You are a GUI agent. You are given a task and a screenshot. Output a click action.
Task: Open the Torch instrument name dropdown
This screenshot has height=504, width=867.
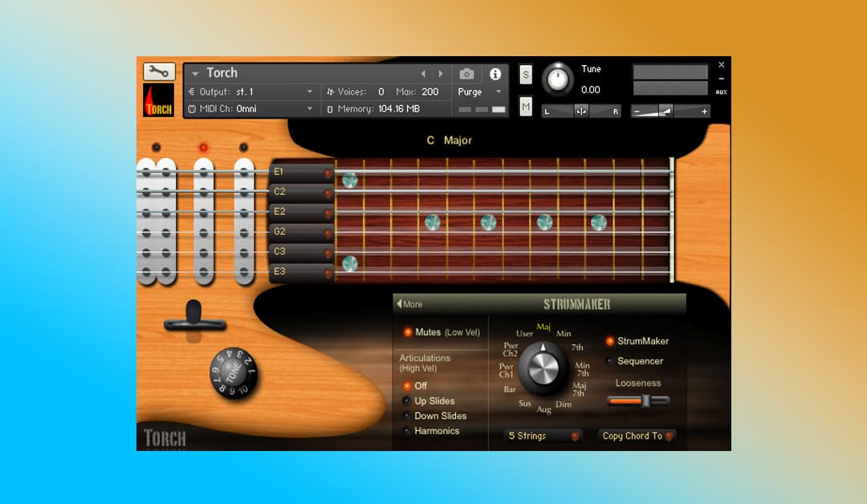pyautogui.click(x=194, y=74)
